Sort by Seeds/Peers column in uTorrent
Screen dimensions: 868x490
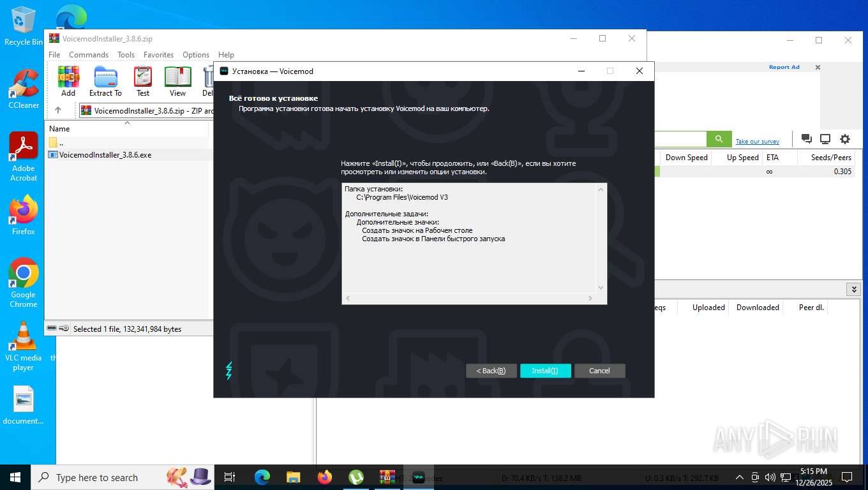pos(827,158)
